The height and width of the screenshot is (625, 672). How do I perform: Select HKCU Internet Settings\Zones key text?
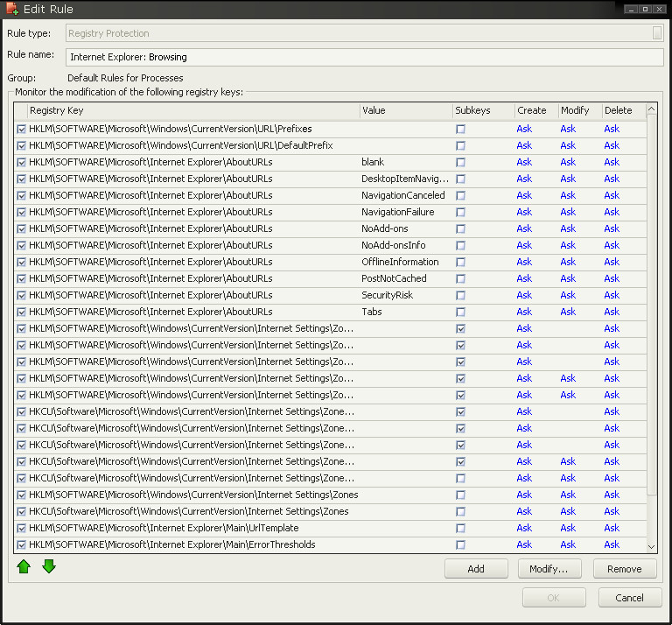coord(189,512)
